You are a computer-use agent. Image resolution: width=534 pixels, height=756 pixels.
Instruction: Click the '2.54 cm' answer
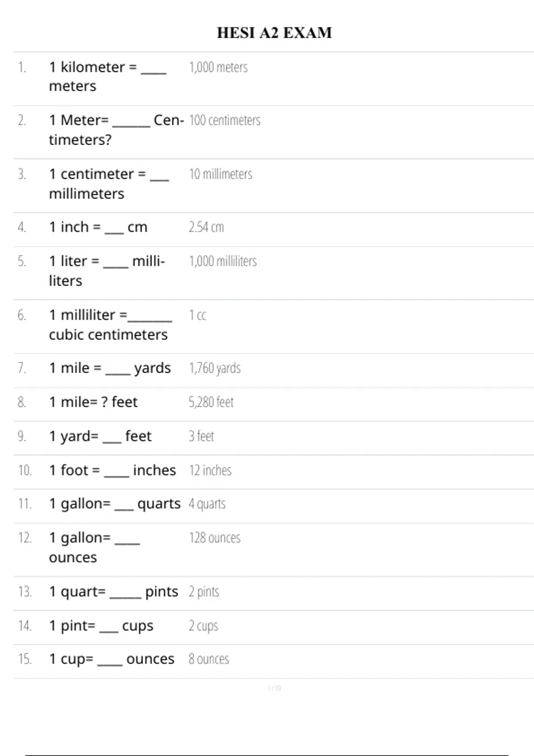point(206,227)
